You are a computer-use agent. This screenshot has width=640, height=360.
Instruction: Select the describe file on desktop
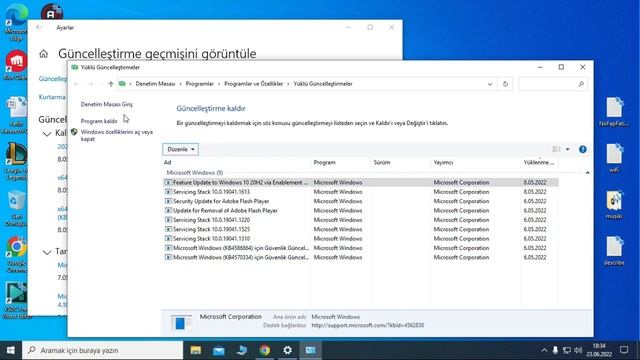coord(614,251)
